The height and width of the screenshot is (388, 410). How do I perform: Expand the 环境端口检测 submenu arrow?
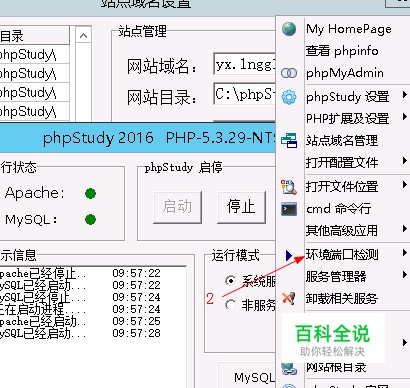[x=405, y=253]
